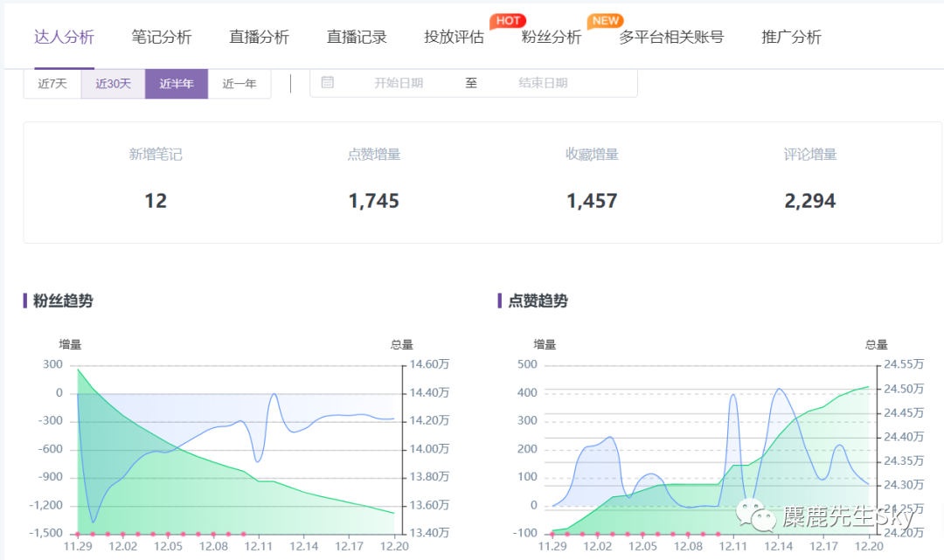Open the 直播分析 tab

(259, 38)
